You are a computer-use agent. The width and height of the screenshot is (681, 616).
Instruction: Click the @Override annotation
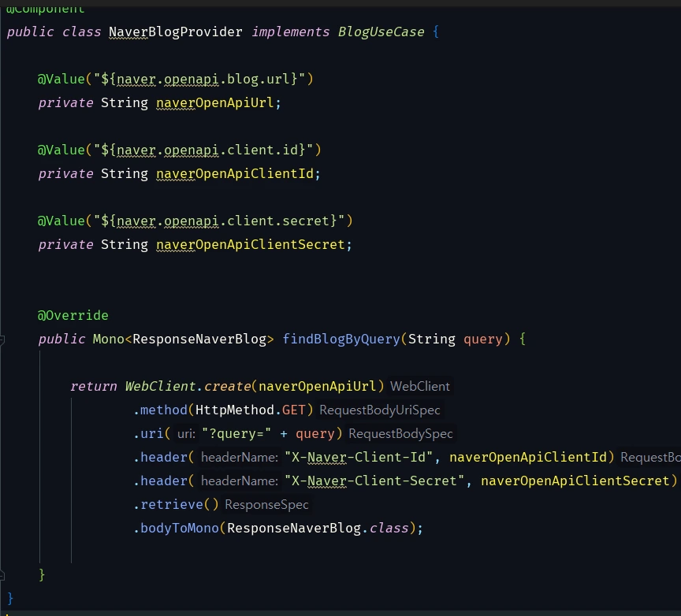tap(73, 316)
